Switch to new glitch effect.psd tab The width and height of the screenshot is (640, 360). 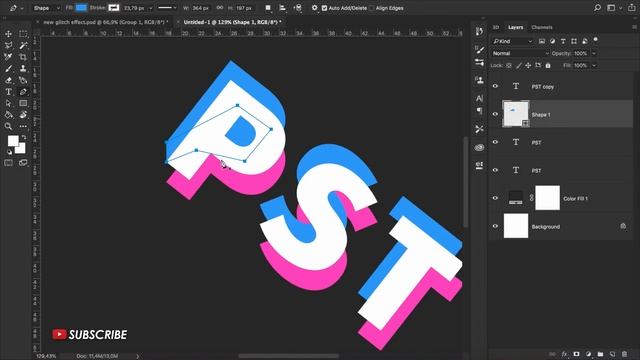105,22
